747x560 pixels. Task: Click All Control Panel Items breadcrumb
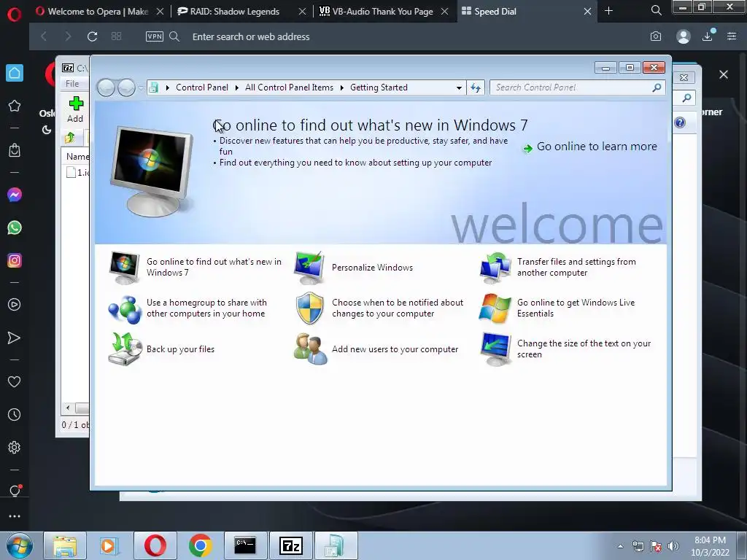pos(289,87)
